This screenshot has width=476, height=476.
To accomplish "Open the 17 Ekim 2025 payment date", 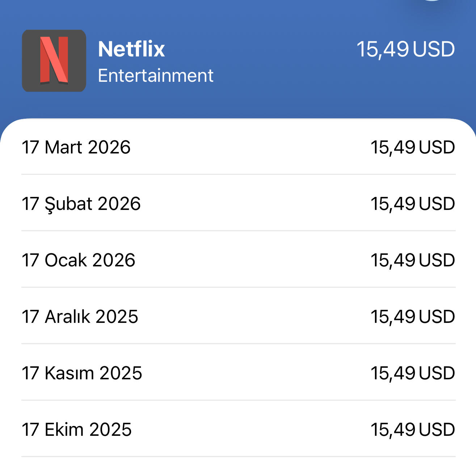I will point(77,430).
